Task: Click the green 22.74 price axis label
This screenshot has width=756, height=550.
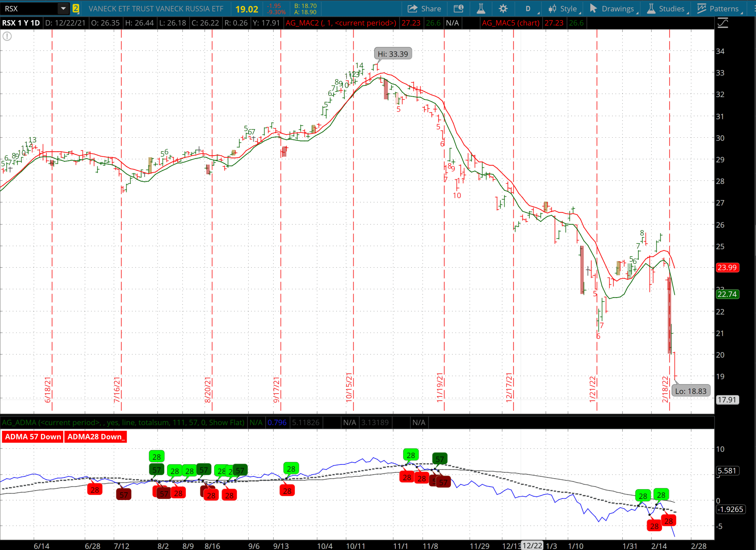Action: (x=727, y=294)
